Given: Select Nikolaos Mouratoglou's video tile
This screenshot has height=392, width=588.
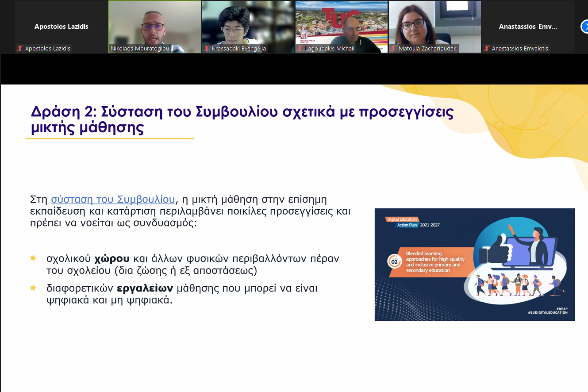Looking at the screenshot, I should pos(154,24).
